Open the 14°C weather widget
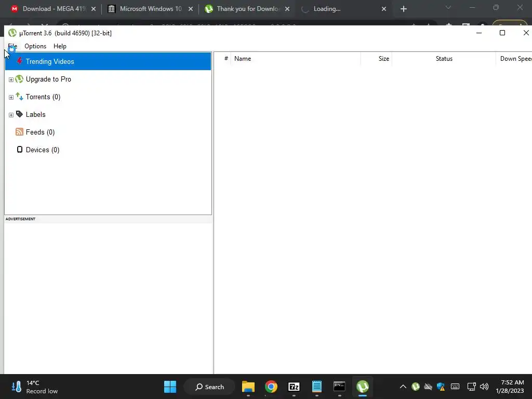The image size is (532, 399). (x=34, y=387)
